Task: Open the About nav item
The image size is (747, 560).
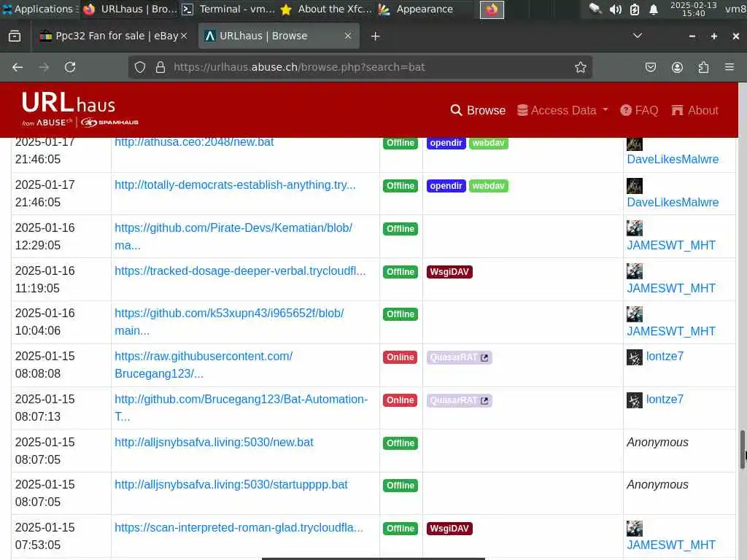Action: 694,111
